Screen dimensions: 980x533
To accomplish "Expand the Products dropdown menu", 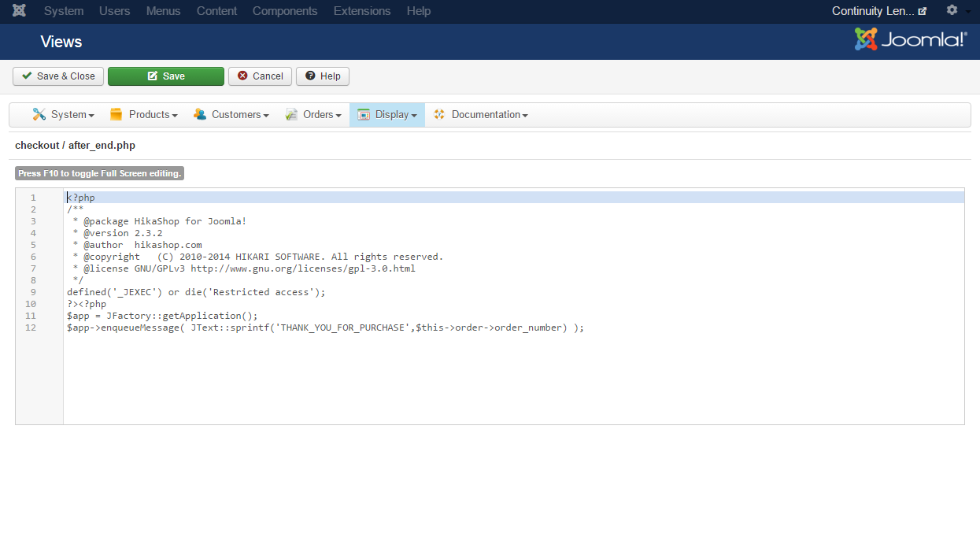I will [x=144, y=114].
